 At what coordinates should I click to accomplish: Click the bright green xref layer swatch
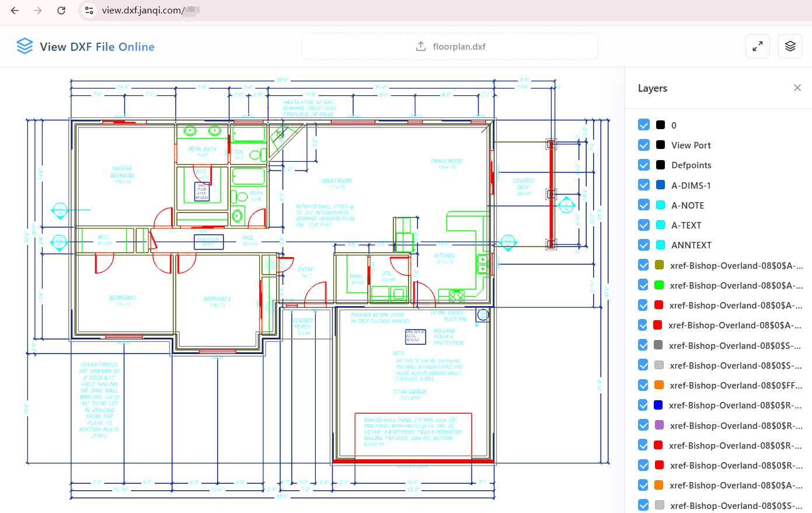660,285
